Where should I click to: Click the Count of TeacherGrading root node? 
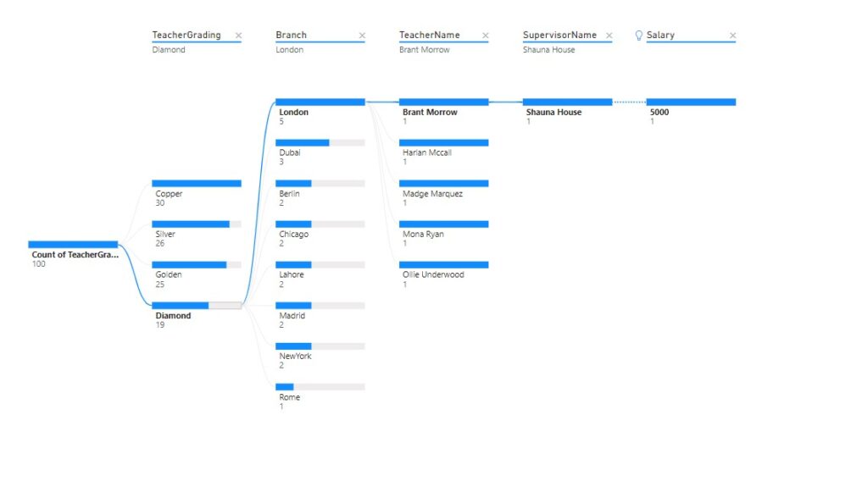(x=73, y=254)
